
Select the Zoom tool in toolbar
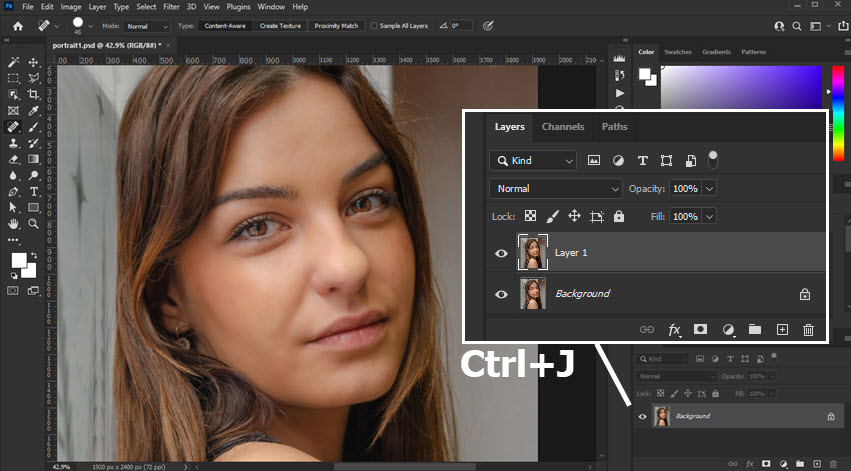[34, 224]
